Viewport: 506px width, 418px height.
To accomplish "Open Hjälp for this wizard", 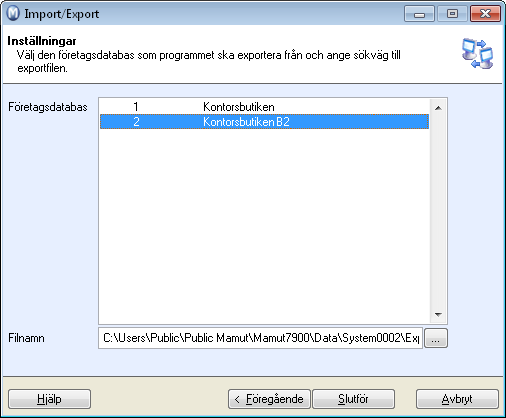I will coord(49,399).
